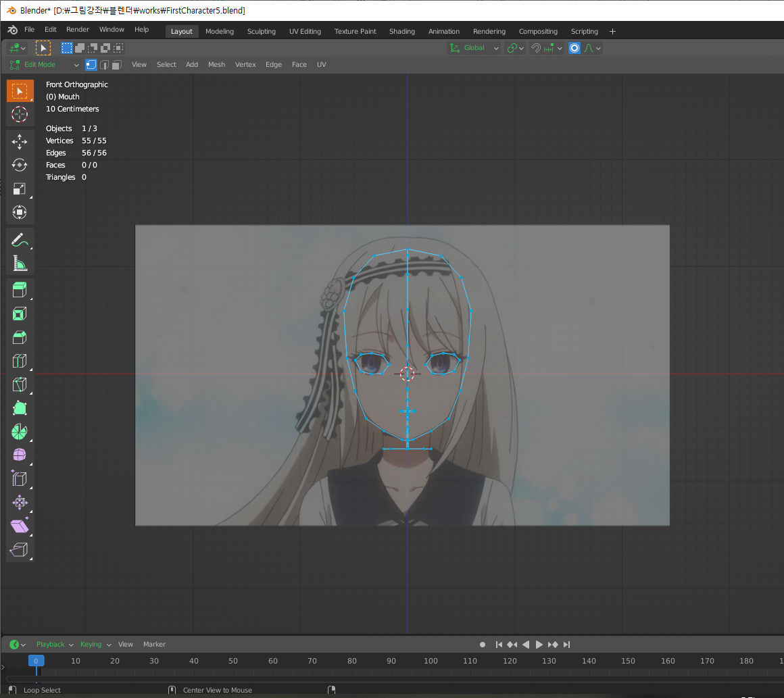Choose the Bevel tool
784x698 pixels.
pyautogui.click(x=20, y=337)
